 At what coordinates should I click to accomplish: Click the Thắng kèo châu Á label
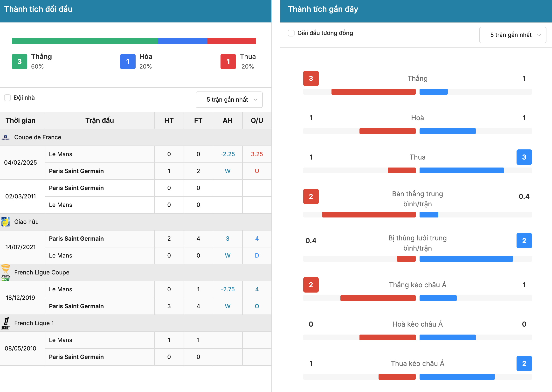[x=418, y=285]
